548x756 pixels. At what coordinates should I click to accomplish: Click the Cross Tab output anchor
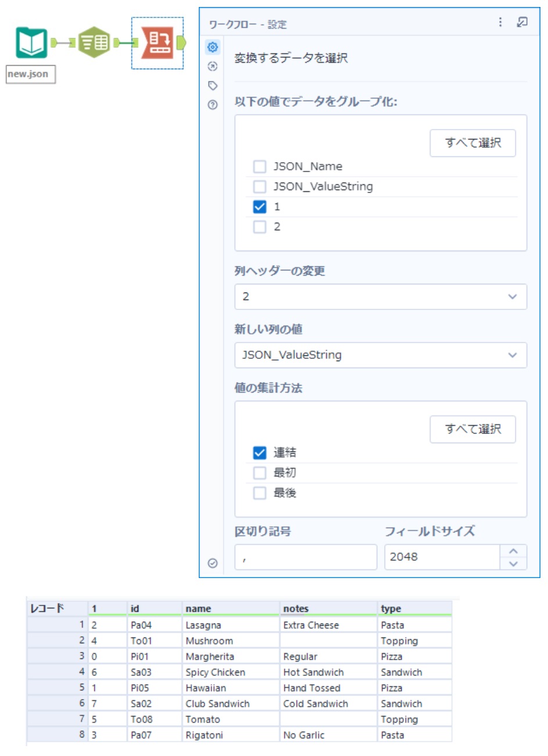pyautogui.click(x=181, y=42)
